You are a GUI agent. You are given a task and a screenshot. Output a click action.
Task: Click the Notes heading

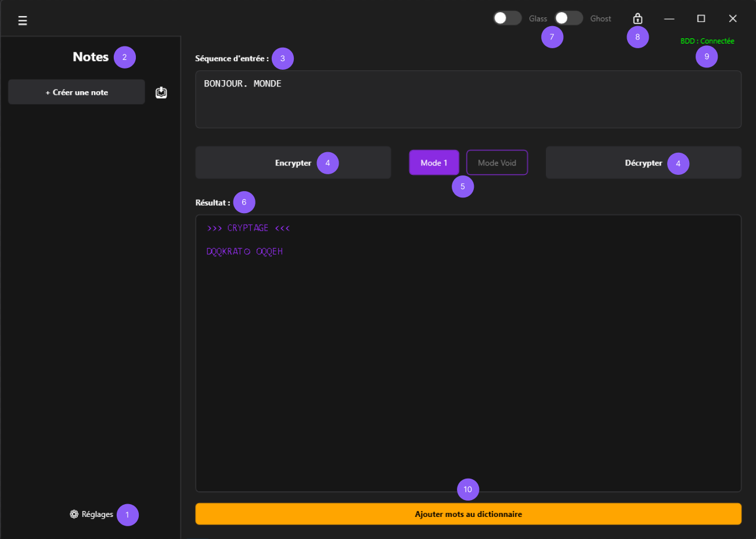pyautogui.click(x=91, y=57)
